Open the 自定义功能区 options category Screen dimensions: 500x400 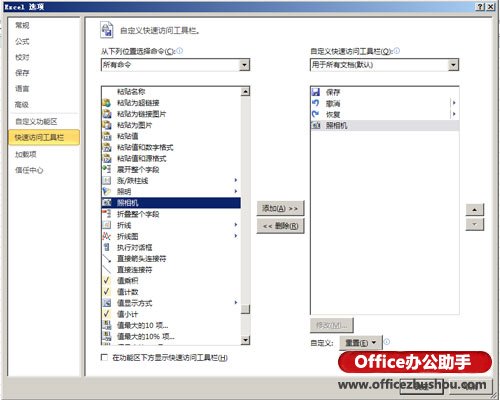point(36,121)
